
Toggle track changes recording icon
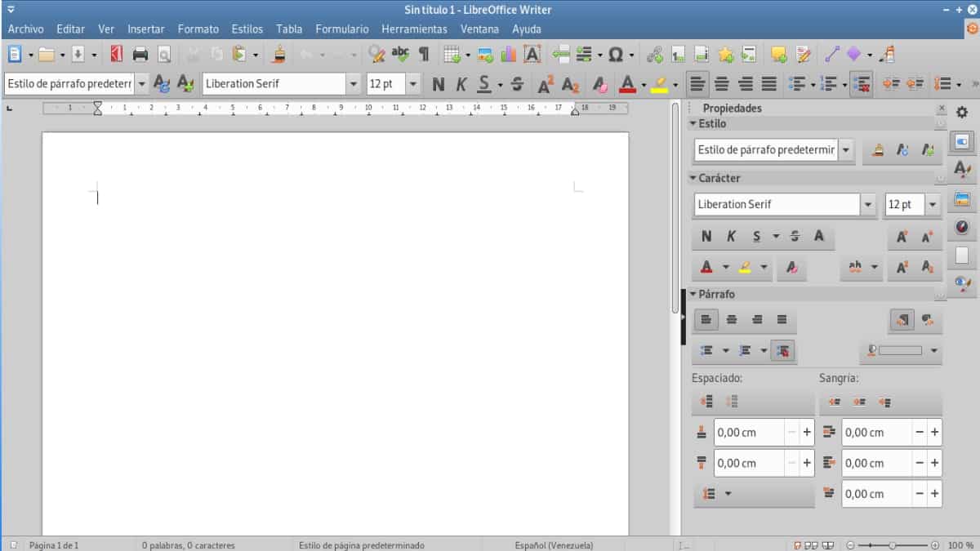click(x=803, y=54)
